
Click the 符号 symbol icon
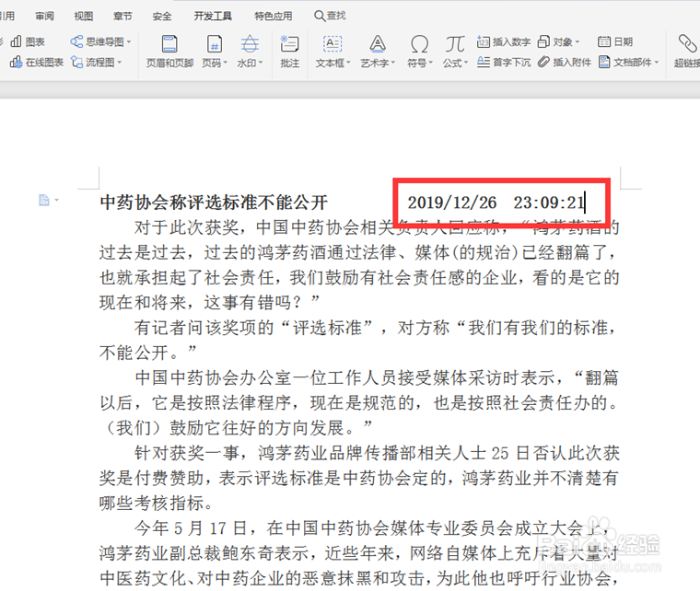tap(419, 44)
